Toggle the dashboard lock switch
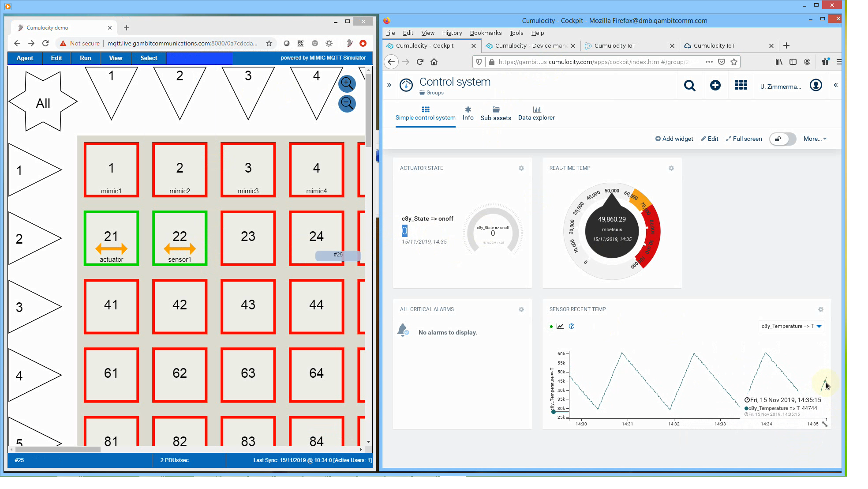 (x=782, y=139)
